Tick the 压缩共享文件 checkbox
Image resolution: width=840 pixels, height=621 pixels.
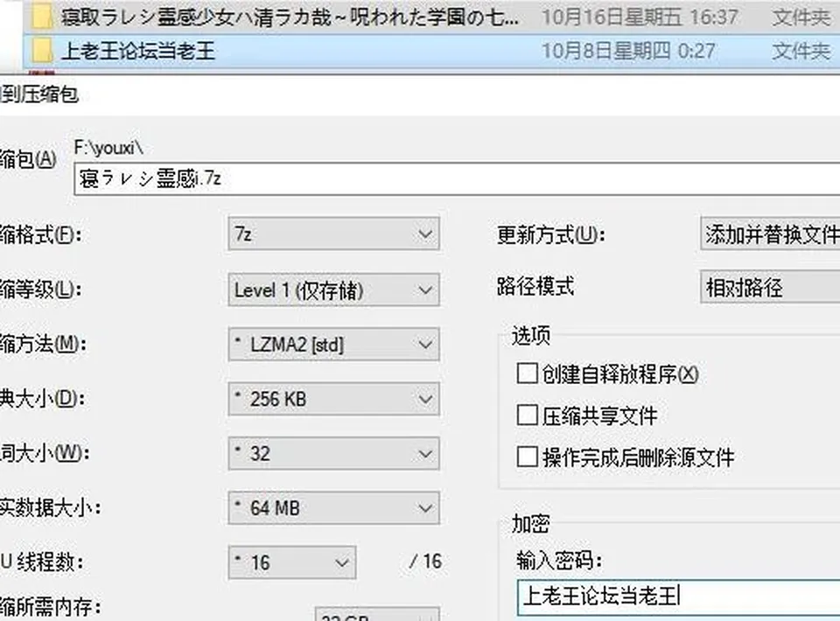[x=527, y=415]
